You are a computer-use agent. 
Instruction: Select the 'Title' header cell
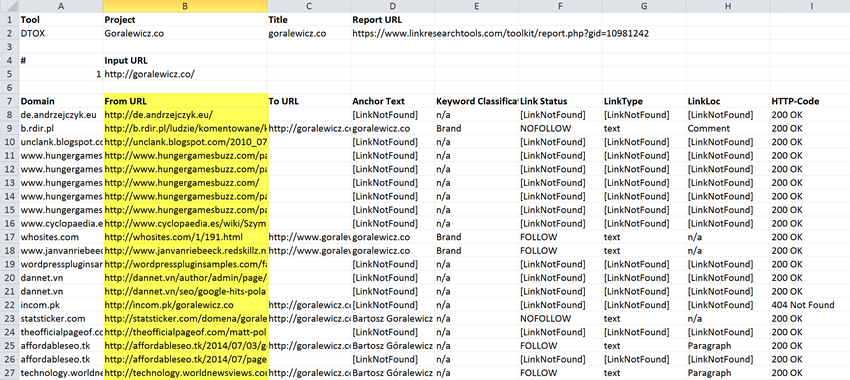point(309,20)
